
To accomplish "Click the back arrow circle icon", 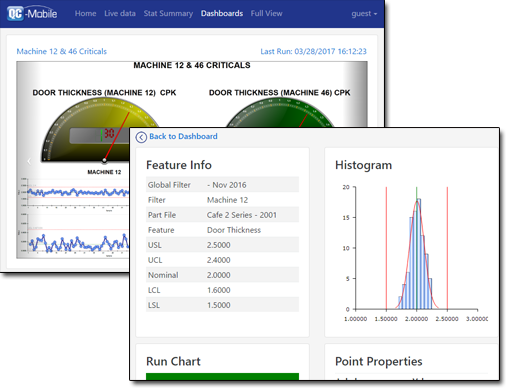I will [141, 137].
